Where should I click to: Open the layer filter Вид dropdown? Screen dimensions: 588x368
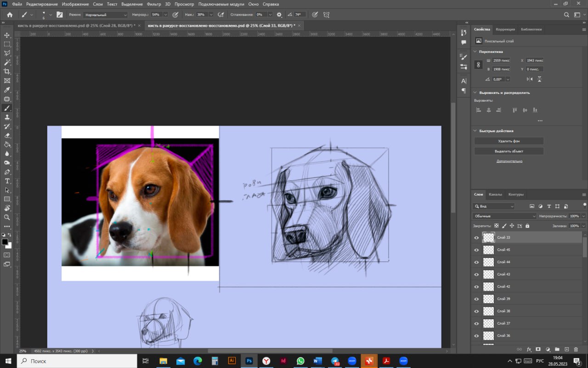tap(494, 207)
